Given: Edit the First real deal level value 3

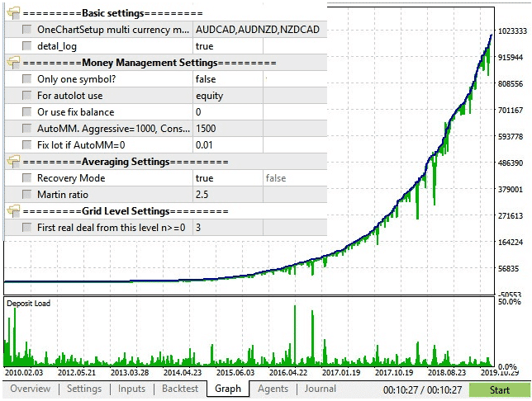Looking at the screenshot, I should pos(228,228).
